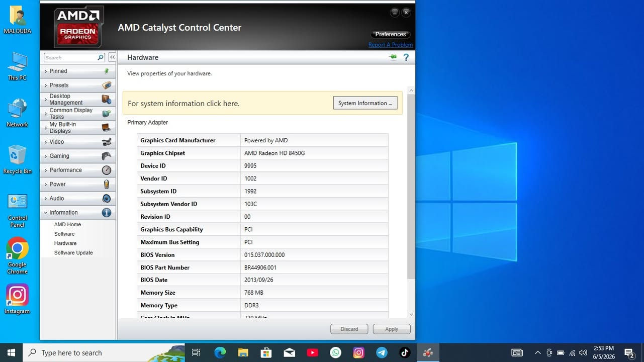Click the BIOS Date value '2013/09/26'
644x362 pixels.
coord(259,280)
